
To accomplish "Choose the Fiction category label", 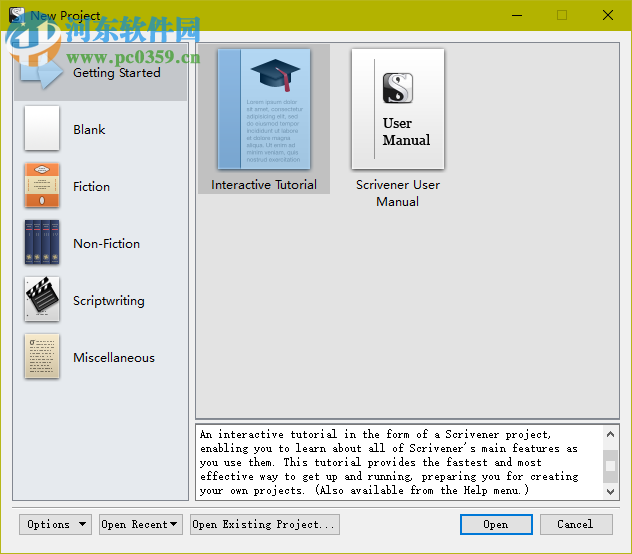I will tap(91, 187).
